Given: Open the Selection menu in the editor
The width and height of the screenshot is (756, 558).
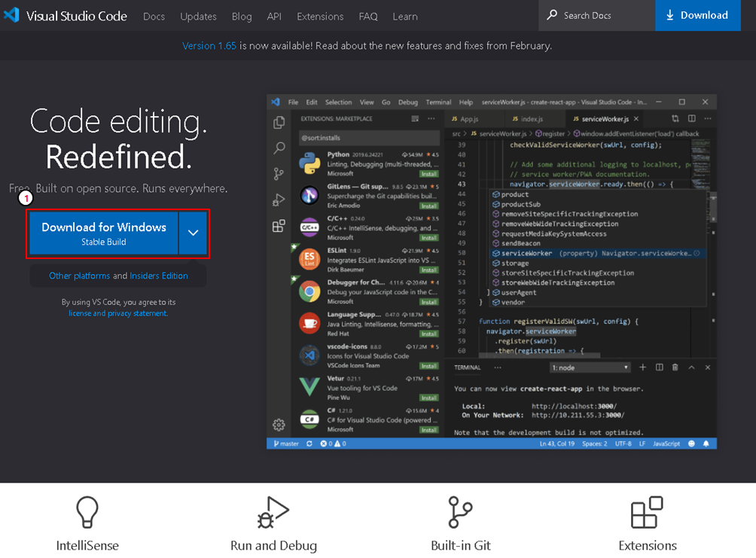Looking at the screenshot, I should click(338, 102).
